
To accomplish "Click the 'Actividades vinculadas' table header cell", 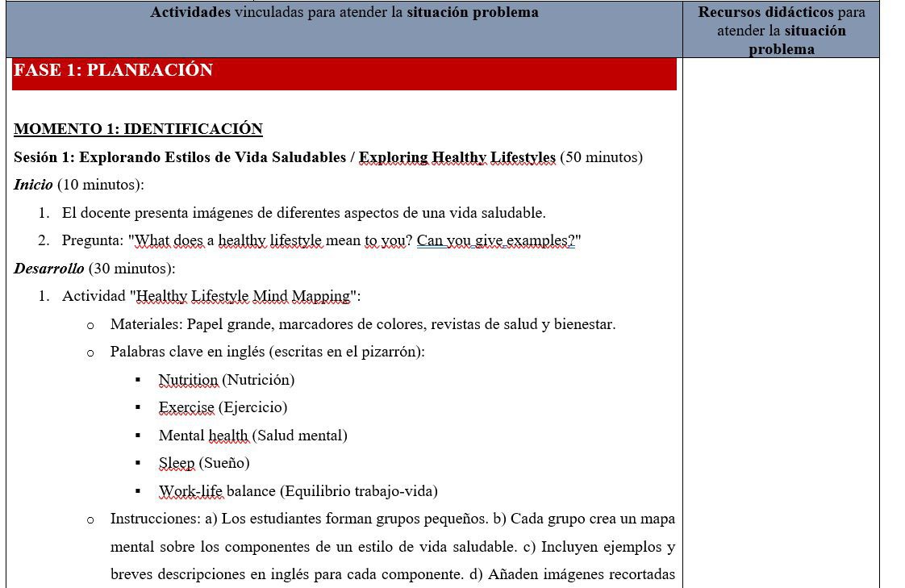I will click(344, 13).
